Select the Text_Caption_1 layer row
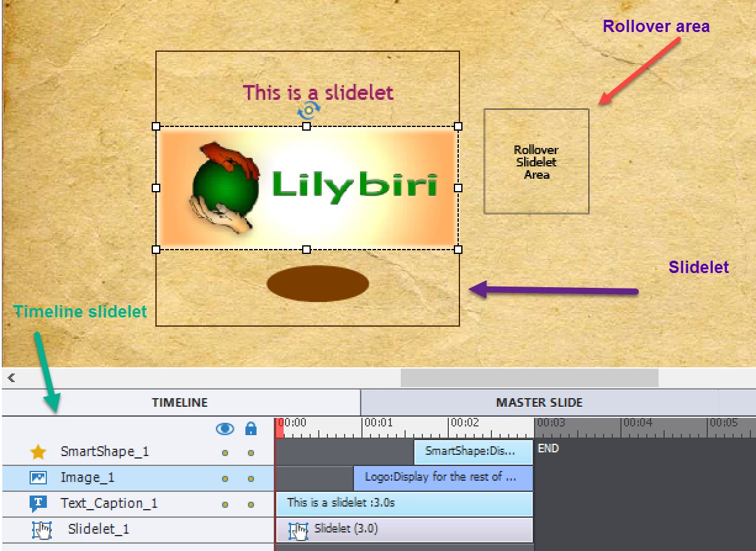This screenshot has height=551, width=756. click(138, 504)
